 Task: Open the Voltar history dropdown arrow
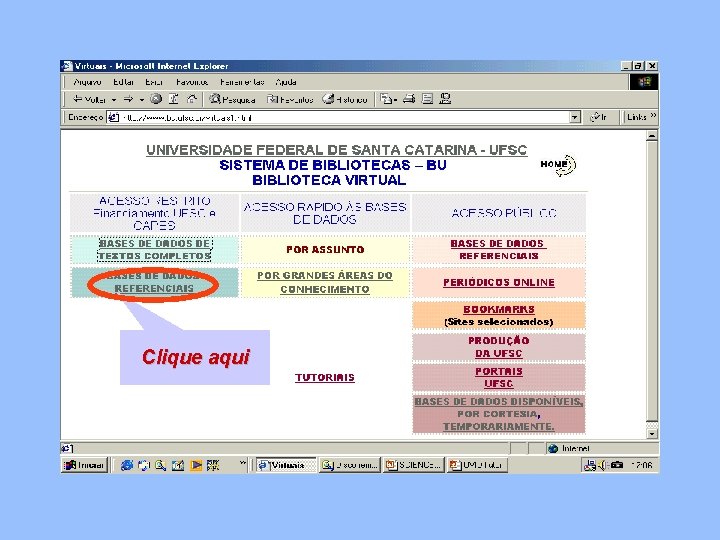(x=114, y=100)
